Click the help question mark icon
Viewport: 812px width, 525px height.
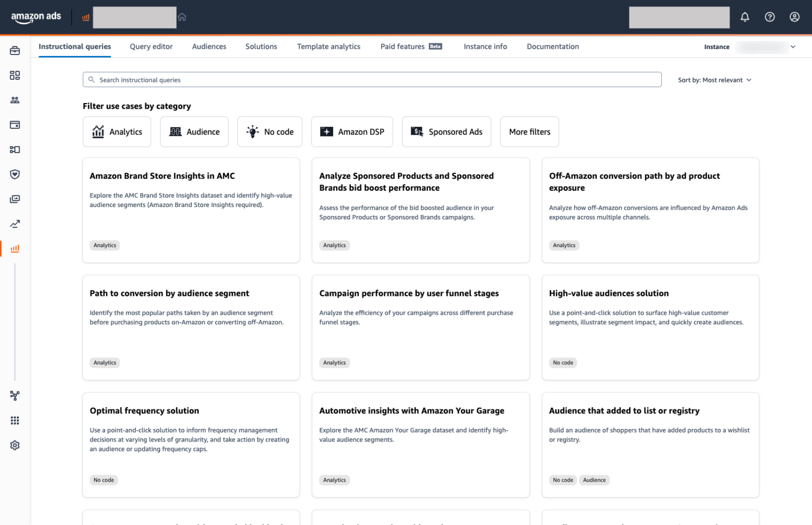[x=770, y=17]
